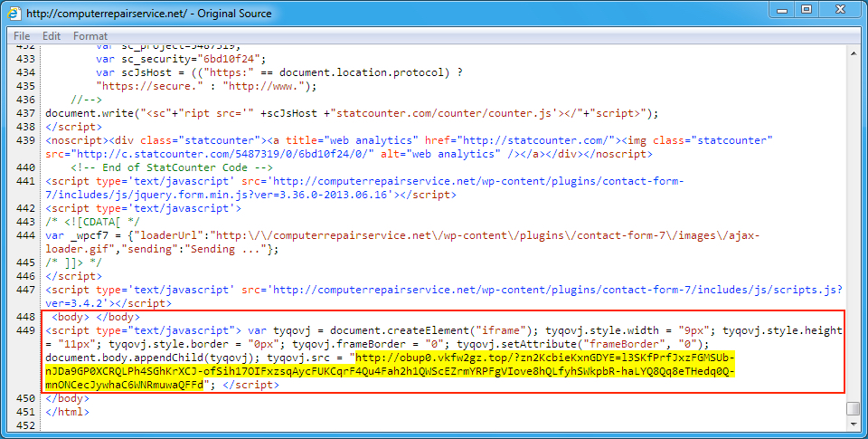Click the closing </script> tag on line 438
The height and width of the screenshot is (439, 868).
click(x=73, y=127)
